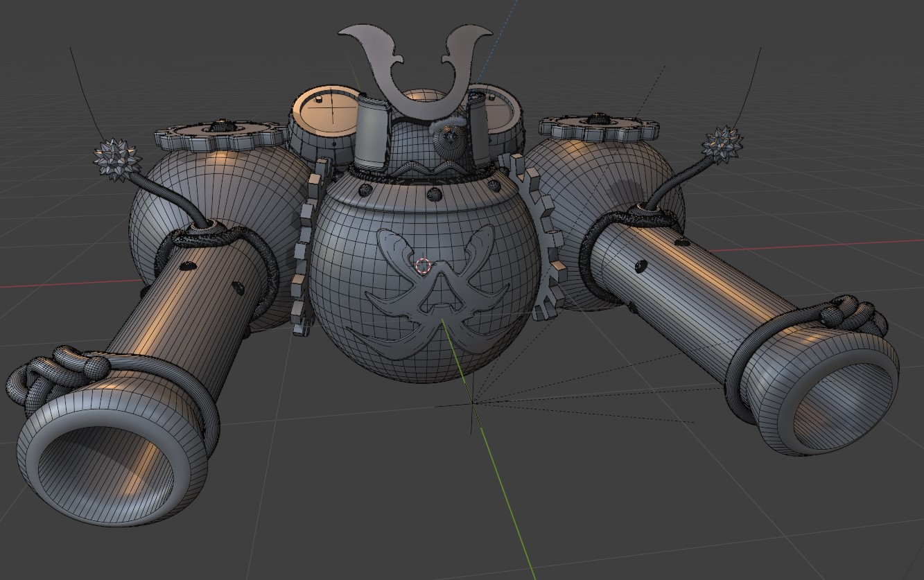Select the spiked ball on the right fuse
The width and height of the screenshot is (924, 580).
tap(722, 143)
